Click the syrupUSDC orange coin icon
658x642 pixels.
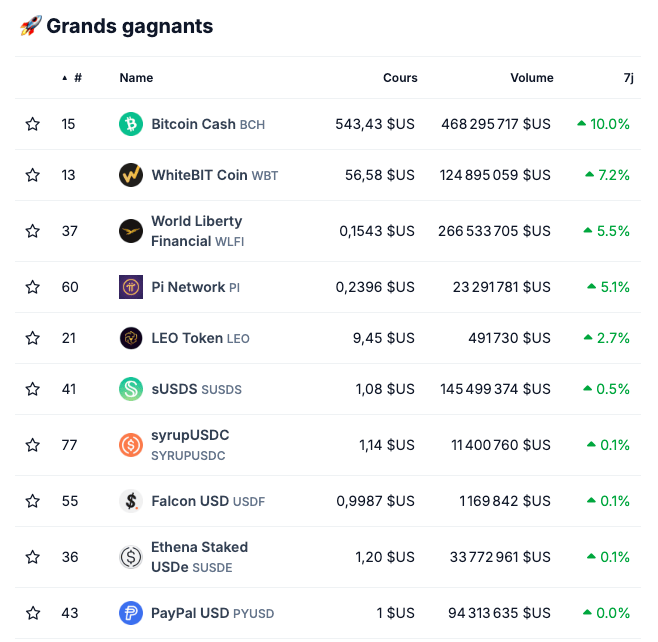[x=131, y=445]
